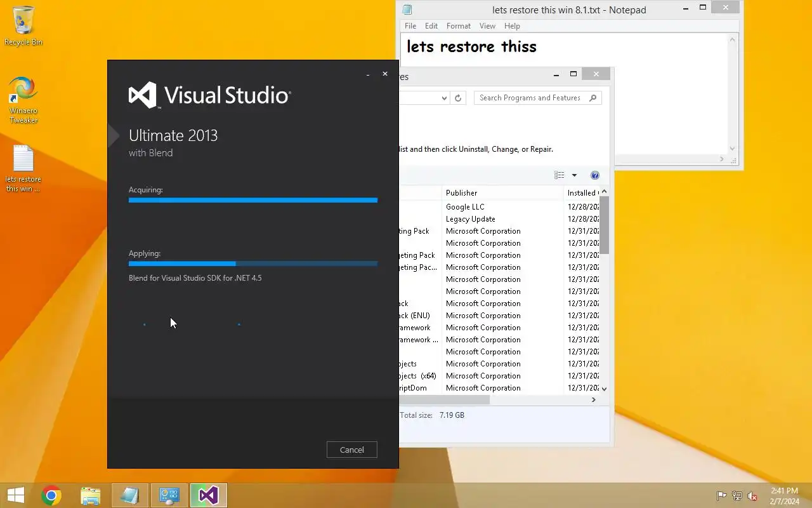The width and height of the screenshot is (812, 508).
Task: Click the Visual Studio logo in installer
Action: coord(209,95)
